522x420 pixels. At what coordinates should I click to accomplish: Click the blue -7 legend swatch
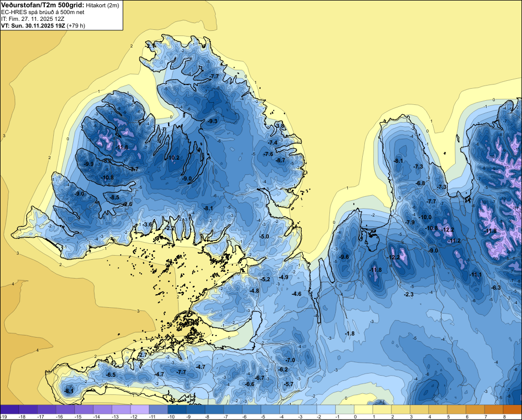(233, 410)
